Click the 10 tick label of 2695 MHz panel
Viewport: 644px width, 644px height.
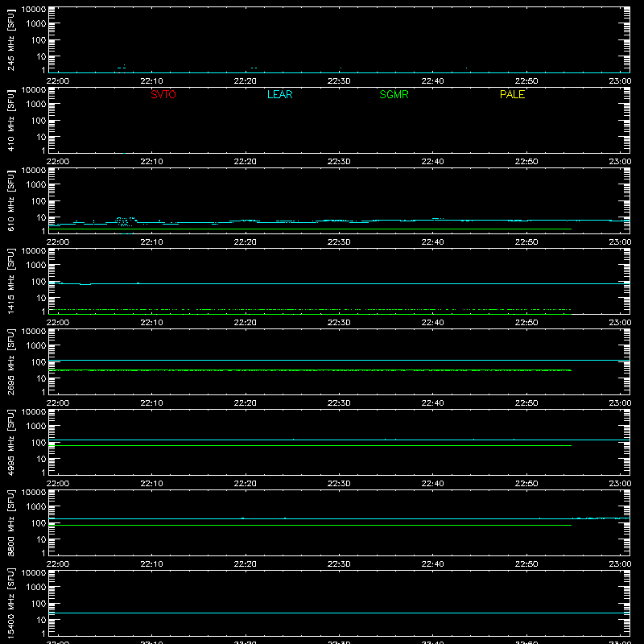coord(41,378)
